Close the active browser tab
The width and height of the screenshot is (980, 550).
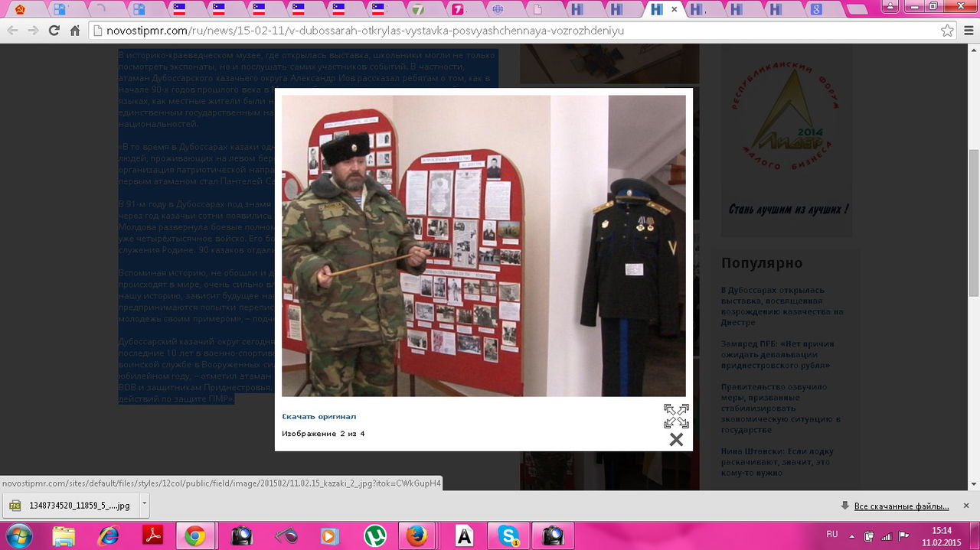pos(674,9)
